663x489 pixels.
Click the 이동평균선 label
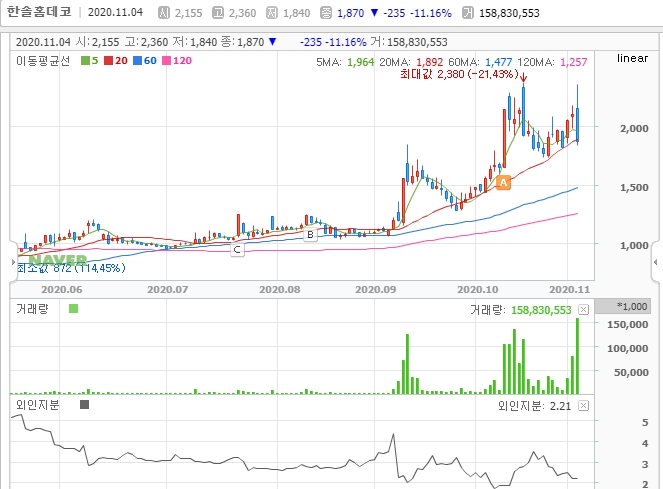(43, 61)
